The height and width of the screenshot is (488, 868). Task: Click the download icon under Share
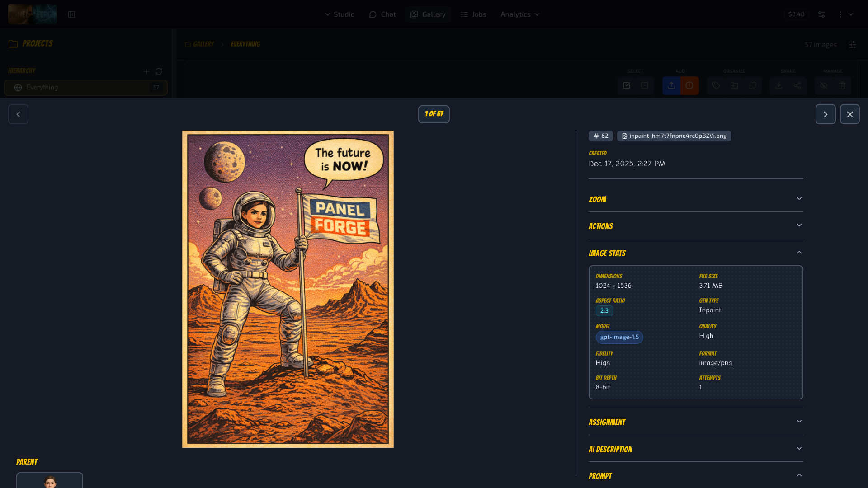pos(779,85)
